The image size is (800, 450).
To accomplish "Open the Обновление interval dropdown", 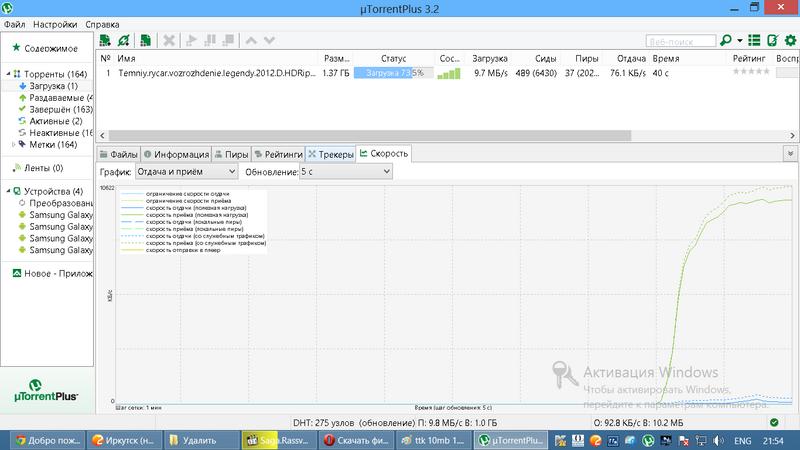I will tap(346, 172).
